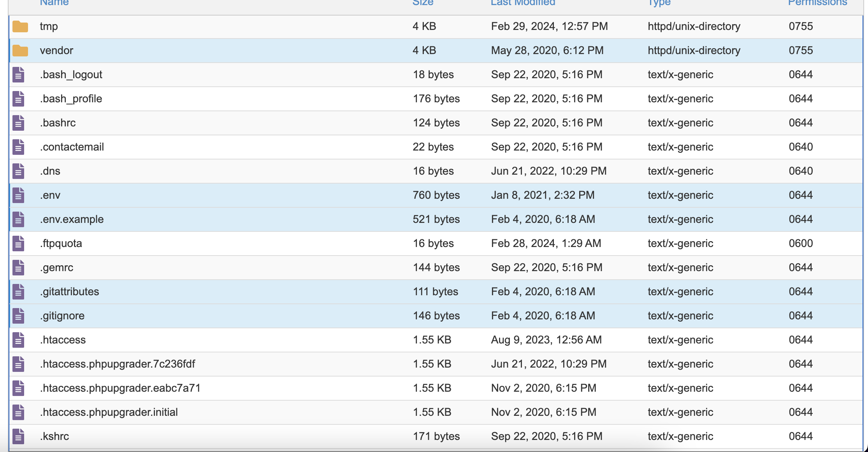The height and width of the screenshot is (452, 868).
Task: Click the .env file icon
Action: click(18, 195)
